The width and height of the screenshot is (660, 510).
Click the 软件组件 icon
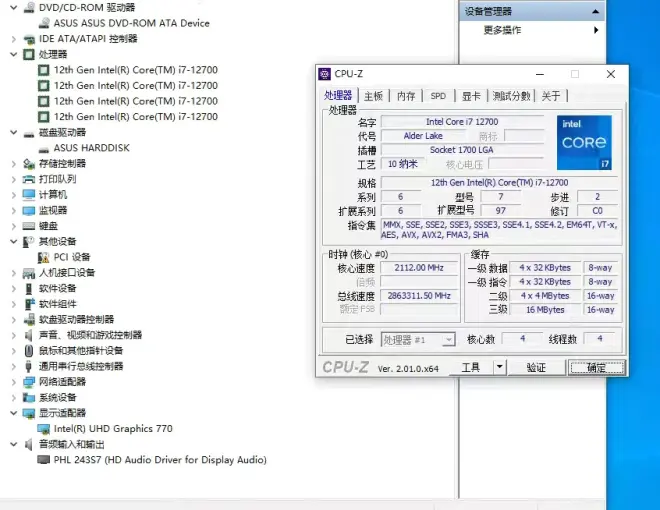coord(29,304)
